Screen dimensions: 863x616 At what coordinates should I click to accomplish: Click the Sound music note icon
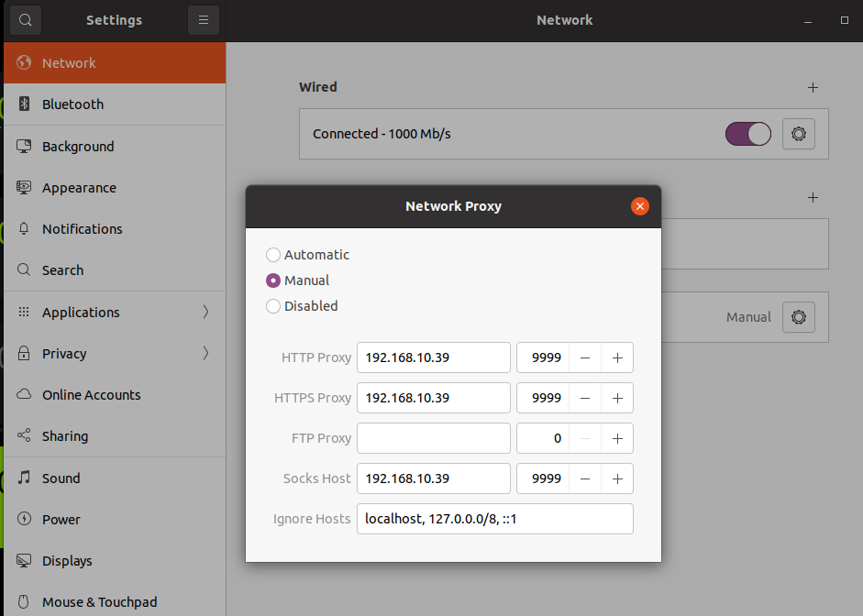click(x=24, y=478)
